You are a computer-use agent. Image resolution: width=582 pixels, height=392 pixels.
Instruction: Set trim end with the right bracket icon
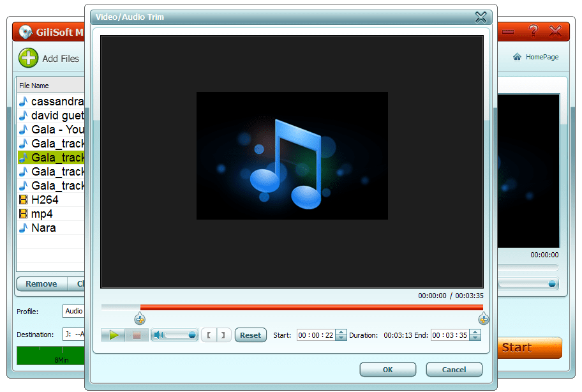coord(221,335)
